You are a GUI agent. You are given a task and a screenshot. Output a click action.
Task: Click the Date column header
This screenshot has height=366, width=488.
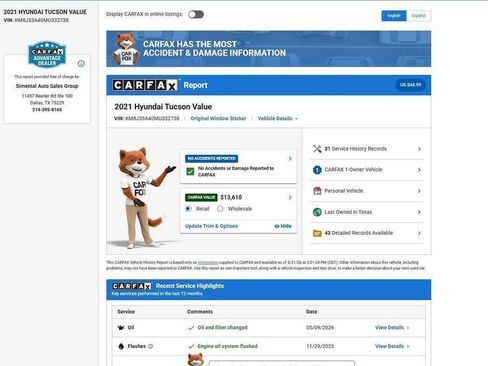coord(311,312)
